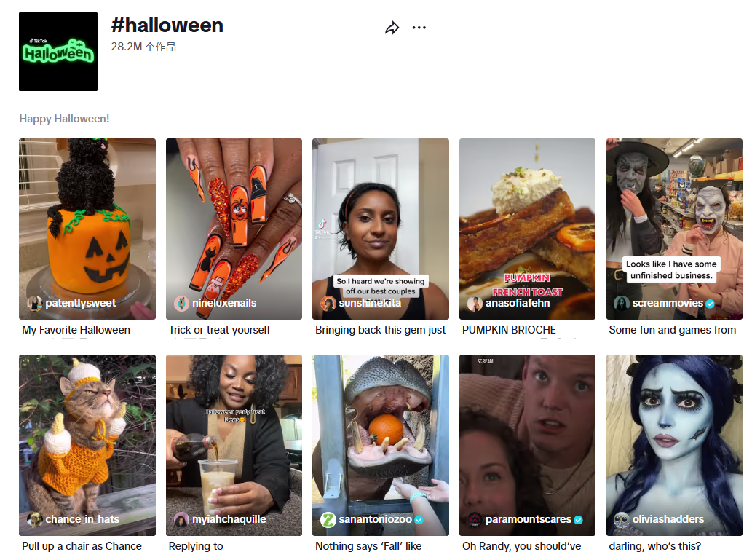752x560 pixels.
Task: Open the three-dot more options menu
Action: (x=419, y=28)
